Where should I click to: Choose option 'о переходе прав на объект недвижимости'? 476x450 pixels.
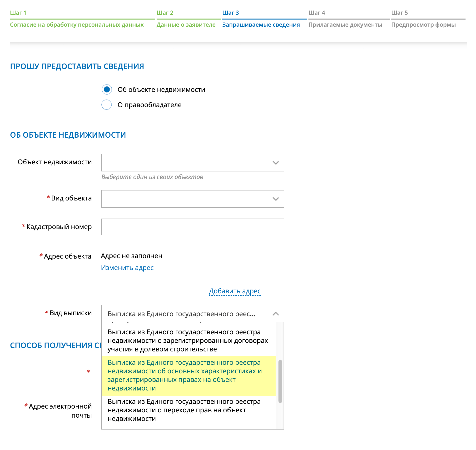[x=189, y=410]
